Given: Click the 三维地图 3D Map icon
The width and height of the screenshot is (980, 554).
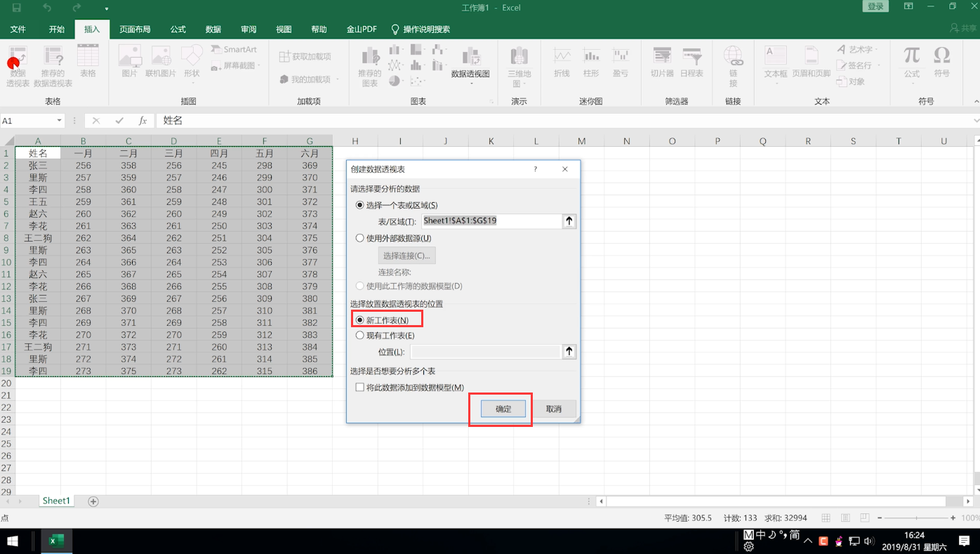Looking at the screenshot, I should [519, 67].
